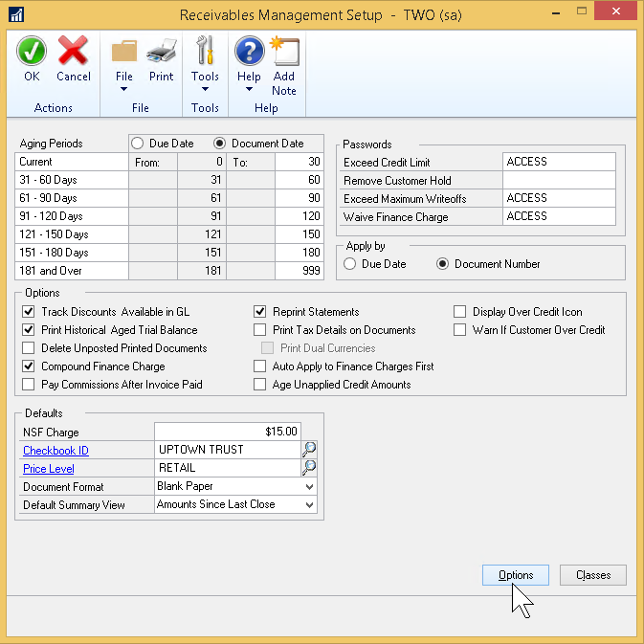Click the Print printer icon
The height and width of the screenshot is (644, 644).
(x=161, y=52)
